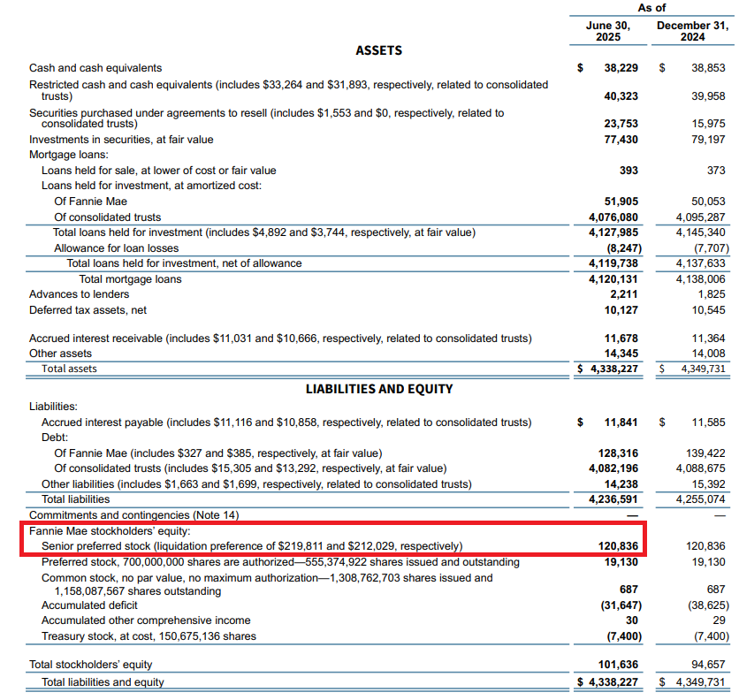Click 'Total mortgage loans' label
Image resolution: width=739 pixels, height=700 pixels.
(x=130, y=279)
